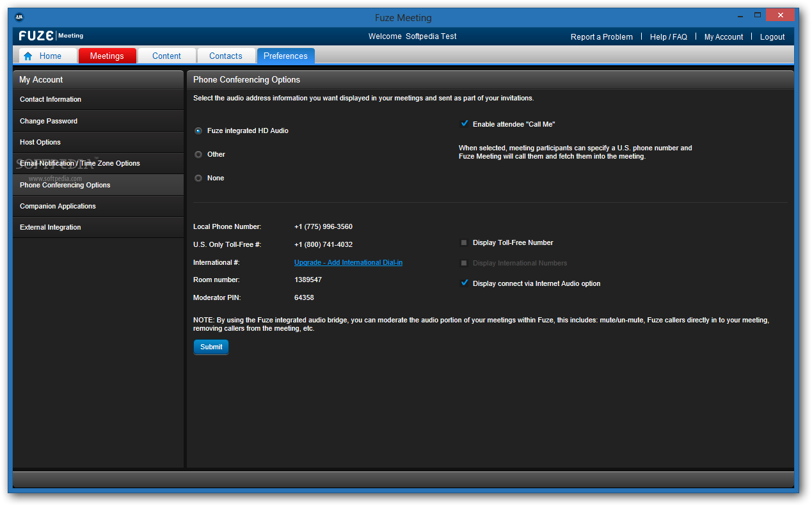Select Fuze integrated HD Audio radio button
The image size is (812, 506).
(198, 130)
